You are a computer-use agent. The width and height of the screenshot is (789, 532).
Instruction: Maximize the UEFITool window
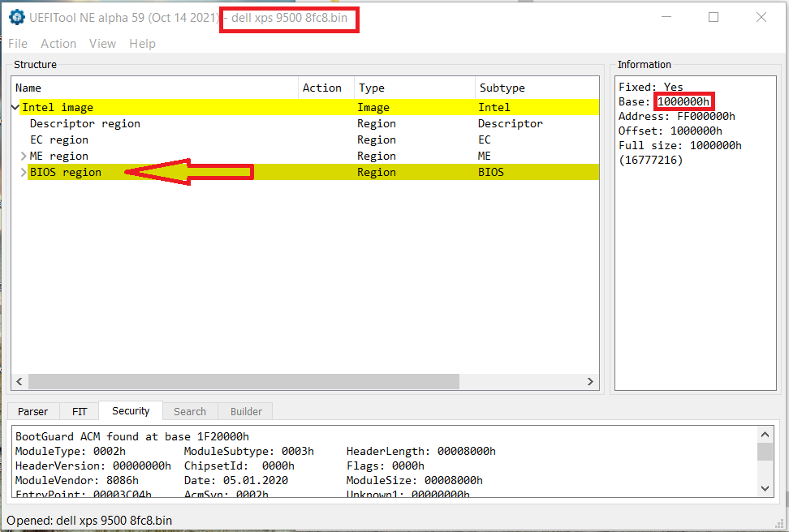[x=714, y=17]
